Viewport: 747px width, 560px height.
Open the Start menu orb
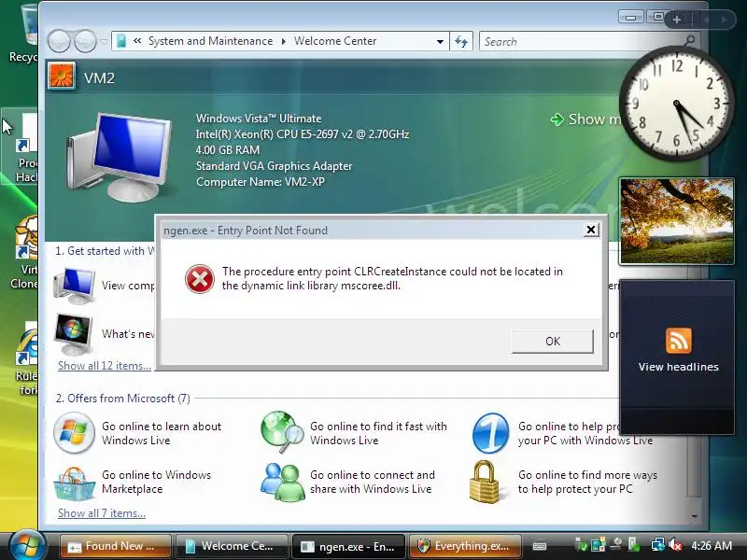[27, 545]
